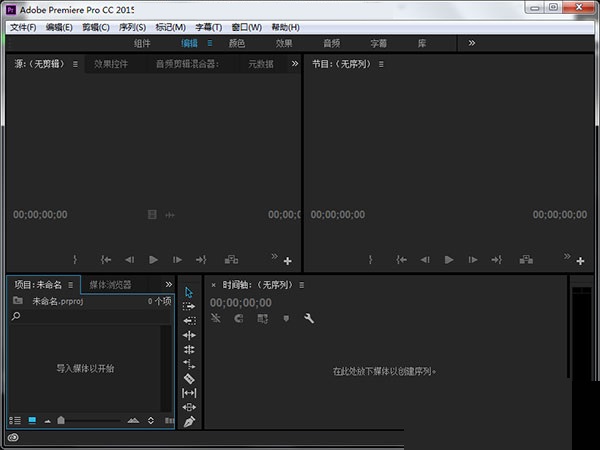Add a marker in the timeline
Viewport: 600px width, 450px height.
click(x=286, y=318)
